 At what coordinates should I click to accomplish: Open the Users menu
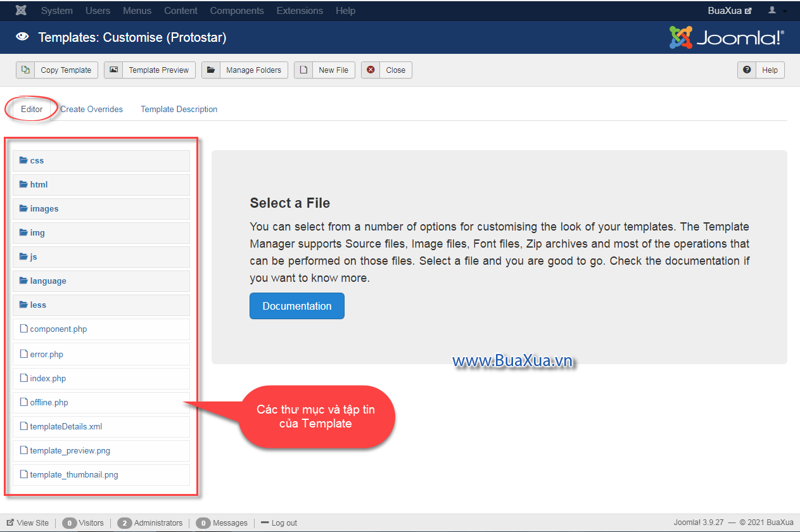coord(98,11)
